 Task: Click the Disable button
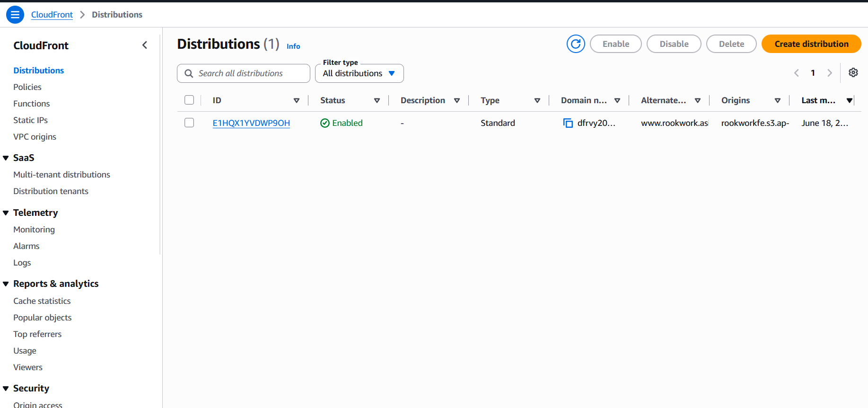pyautogui.click(x=674, y=44)
